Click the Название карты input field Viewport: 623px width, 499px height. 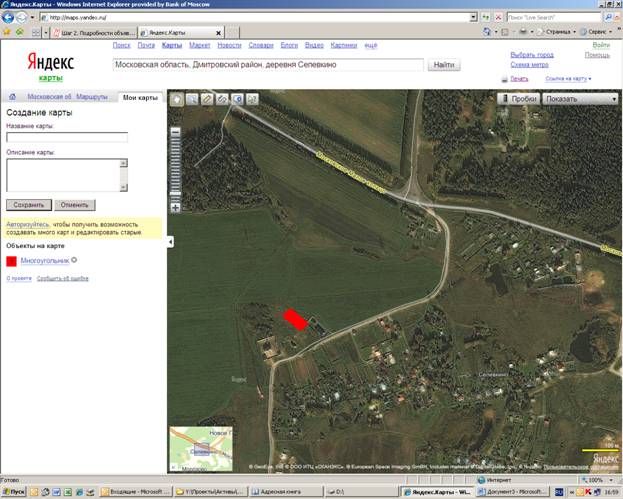pyautogui.click(x=66, y=138)
